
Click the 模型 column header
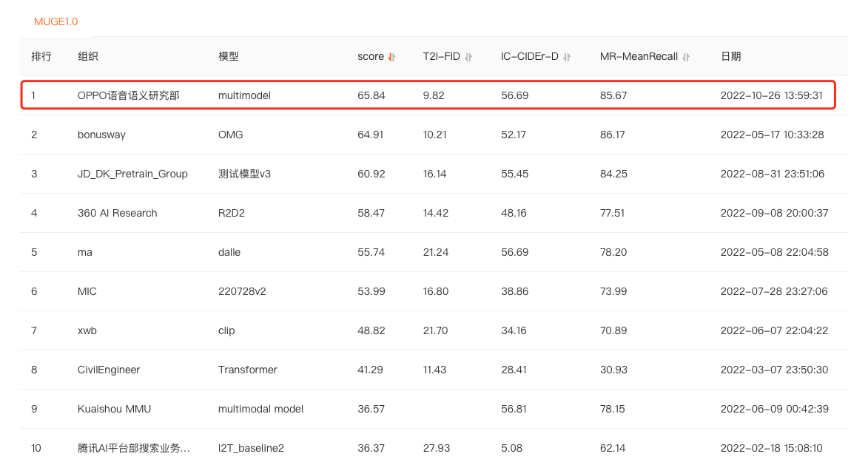229,57
